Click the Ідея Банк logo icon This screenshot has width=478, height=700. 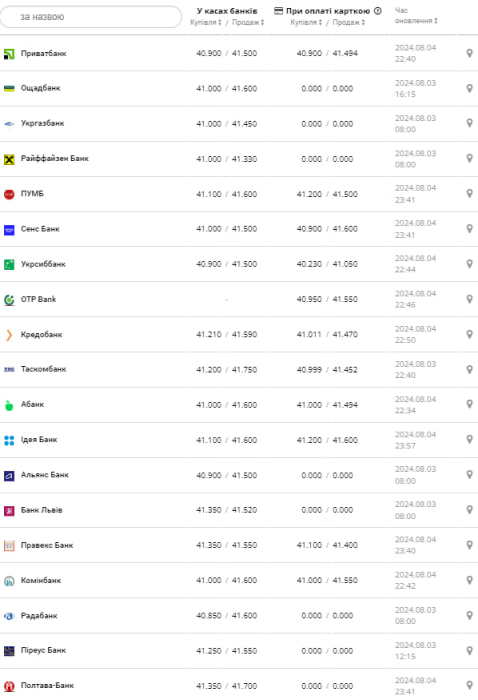[x=9, y=441]
